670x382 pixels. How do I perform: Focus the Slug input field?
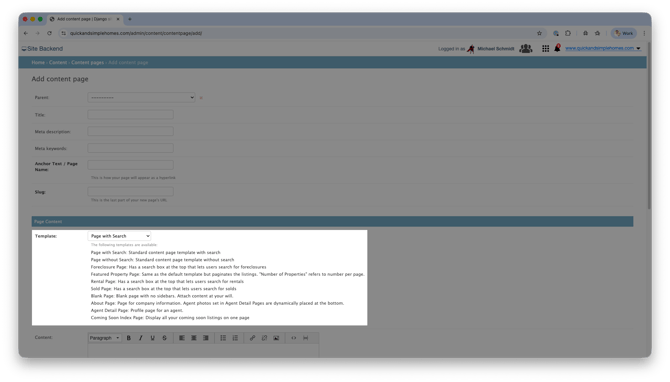[x=130, y=191]
